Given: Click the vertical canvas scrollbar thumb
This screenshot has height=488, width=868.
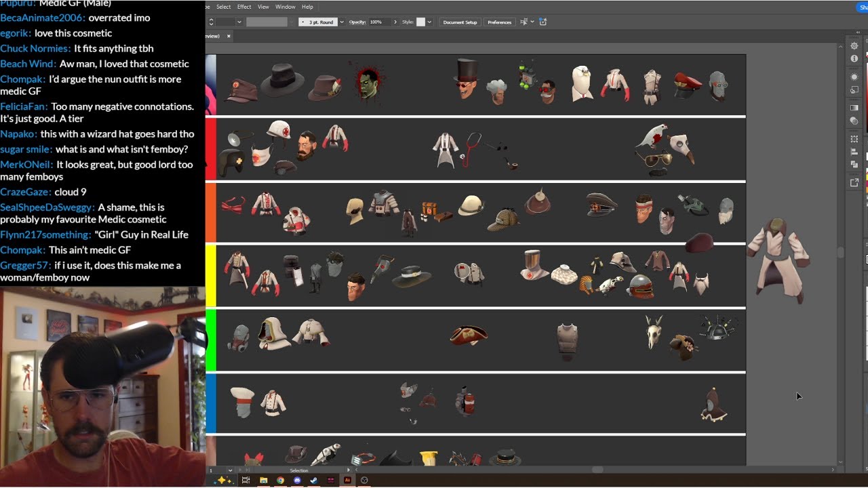Looking at the screenshot, I should [841, 253].
